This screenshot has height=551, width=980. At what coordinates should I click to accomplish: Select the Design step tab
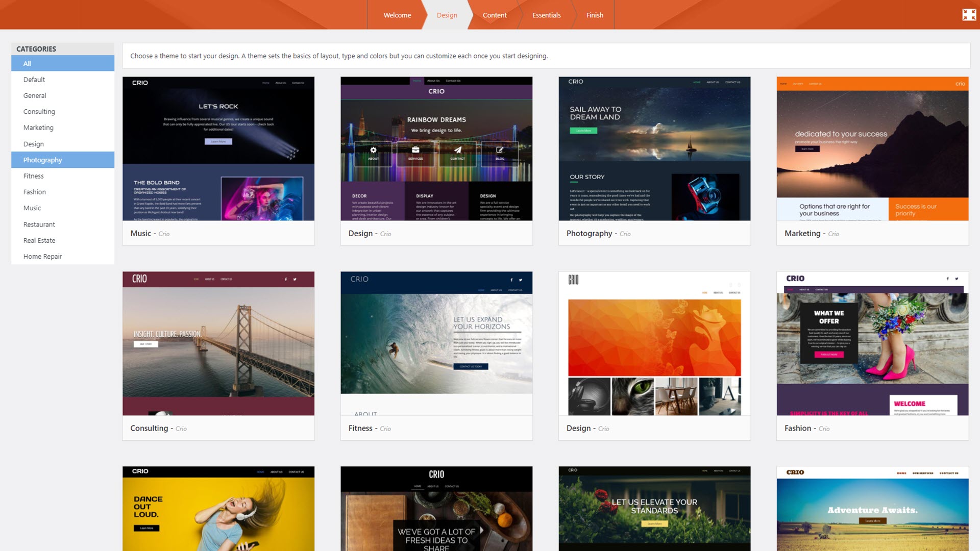coord(447,15)
